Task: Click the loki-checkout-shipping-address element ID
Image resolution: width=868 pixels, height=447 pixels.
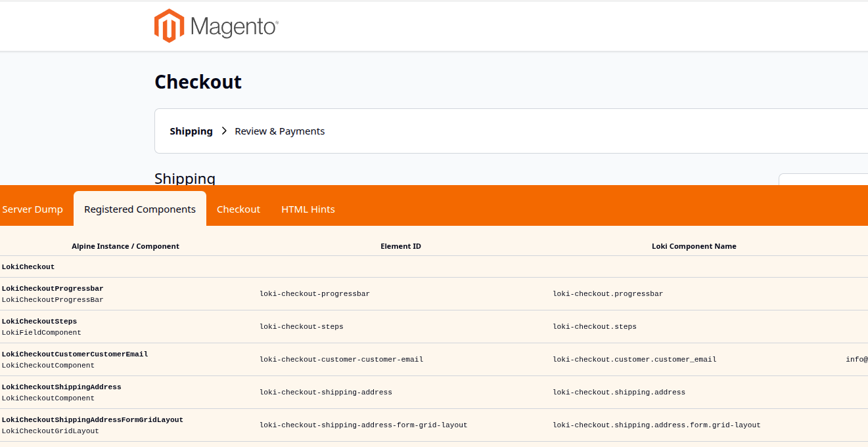Action: coord(326,393)
